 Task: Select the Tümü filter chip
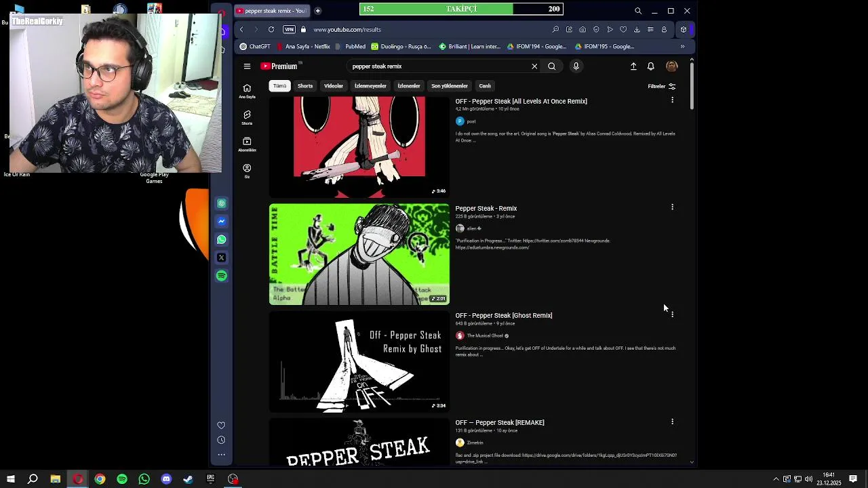tap(279, 86)
